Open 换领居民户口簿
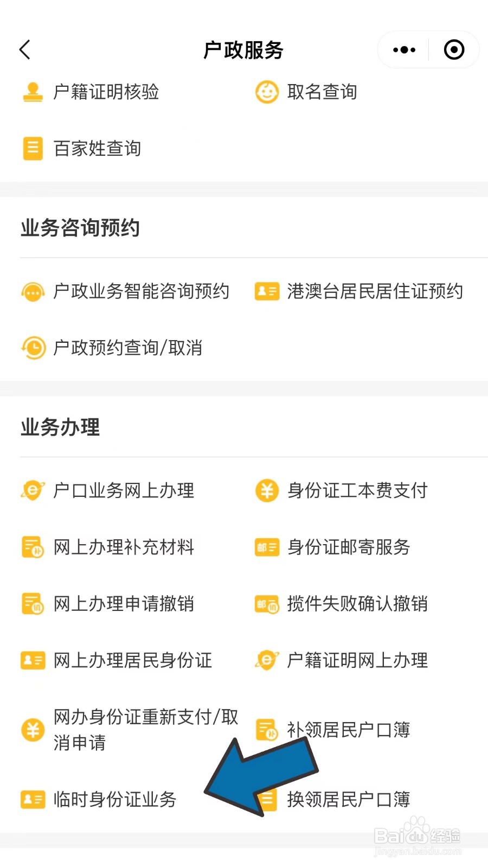Screen dimensions: 488x868 pyautogui.click(x=348, y=799)
